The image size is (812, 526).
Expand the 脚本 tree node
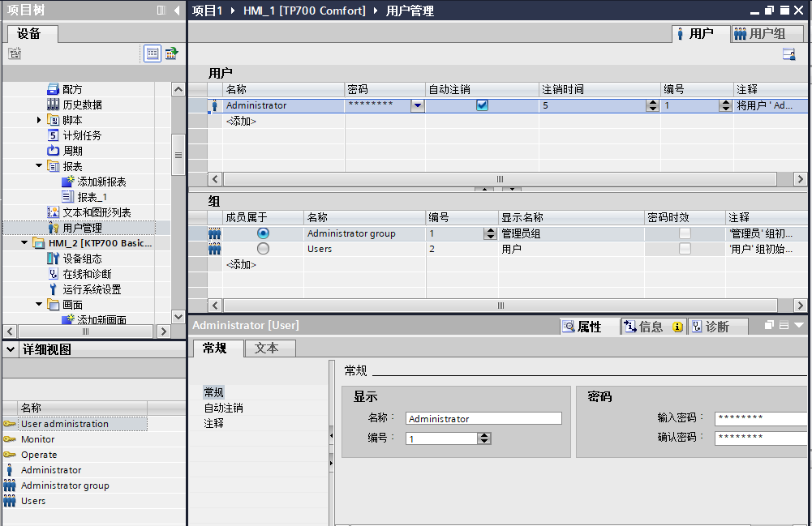39,120
